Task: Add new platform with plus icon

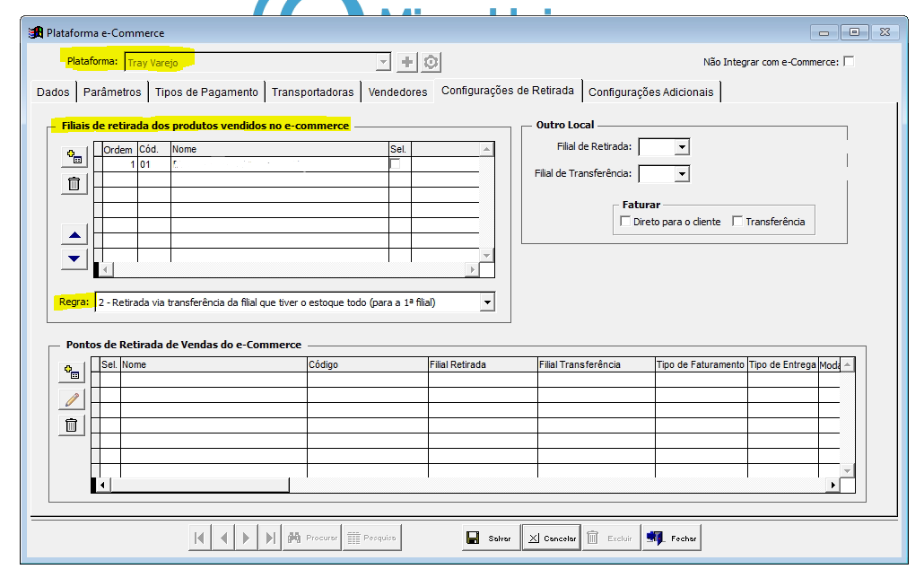Action: point(406,62)
